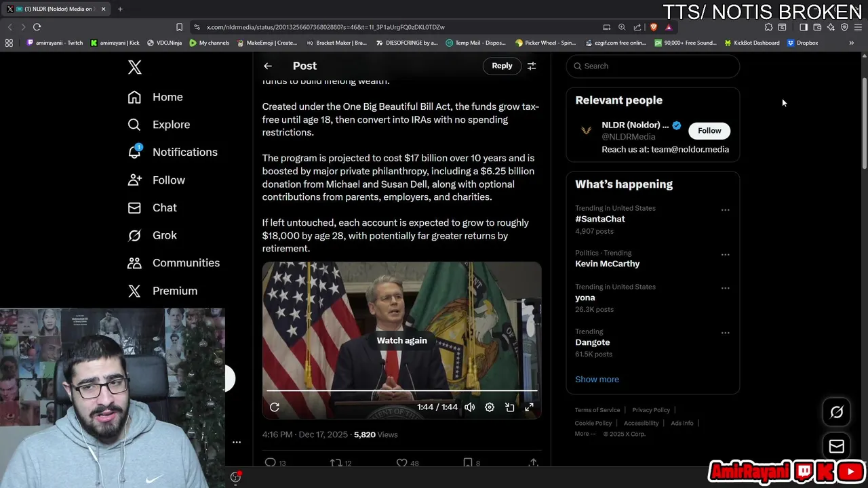Open NLDR profile avatar
Viewport: 868px width, 488px height.
pyautogui.click(x=586, y=131)
